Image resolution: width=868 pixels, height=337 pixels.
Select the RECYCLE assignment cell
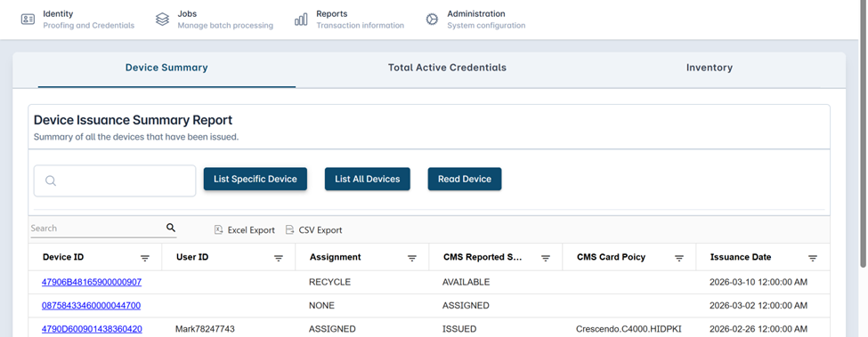[x=330, y=282]
